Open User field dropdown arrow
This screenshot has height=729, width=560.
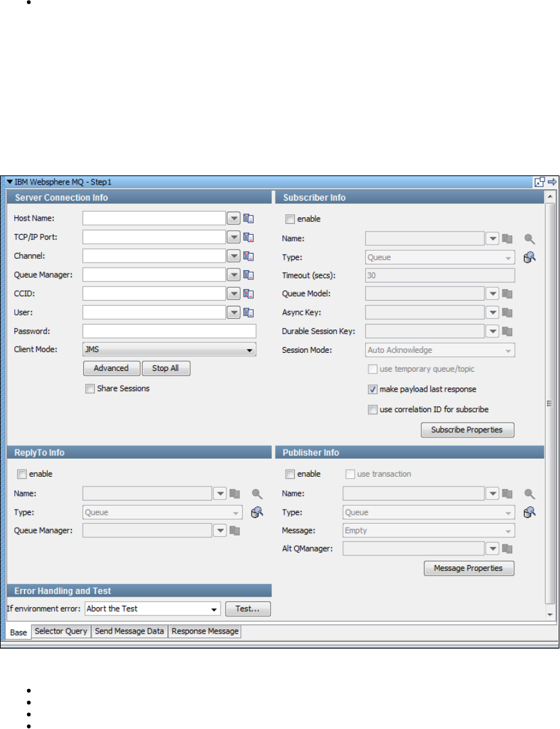tap(234, 312)
